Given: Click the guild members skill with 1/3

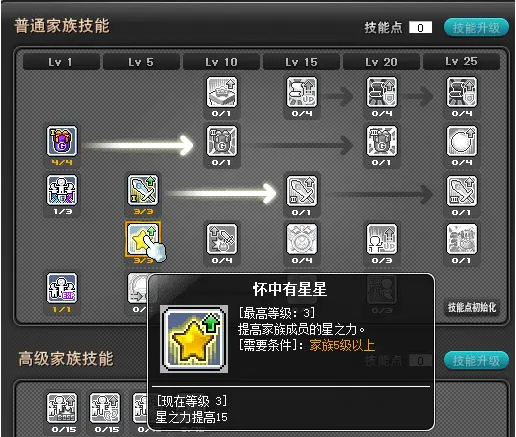Looking at the screenshot, I should [62, 190].
